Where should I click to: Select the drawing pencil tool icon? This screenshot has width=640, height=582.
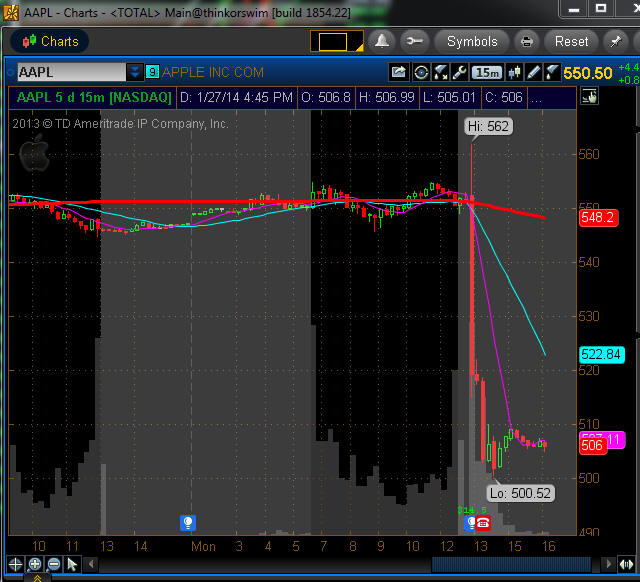click(x=534, y=72)
